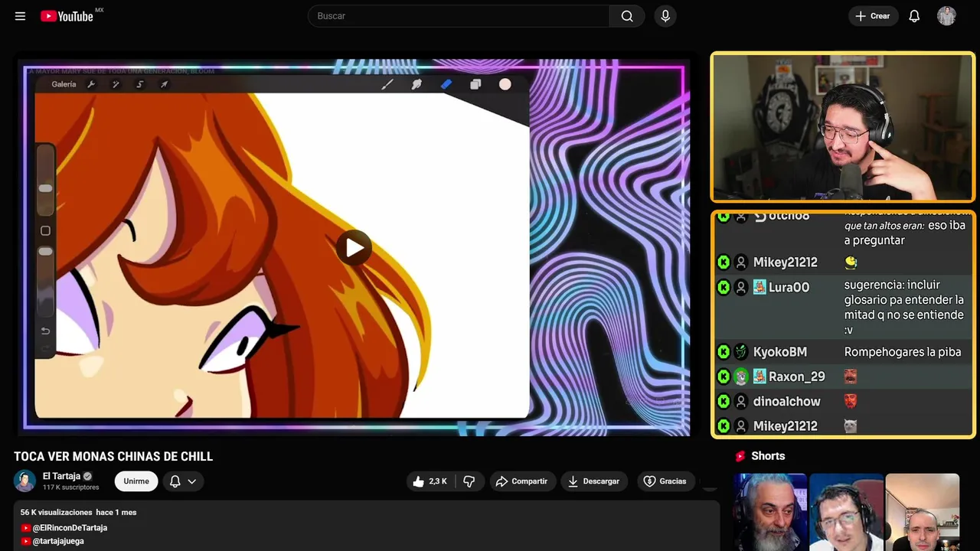Open the account avatar menu

tap(946, 16)
